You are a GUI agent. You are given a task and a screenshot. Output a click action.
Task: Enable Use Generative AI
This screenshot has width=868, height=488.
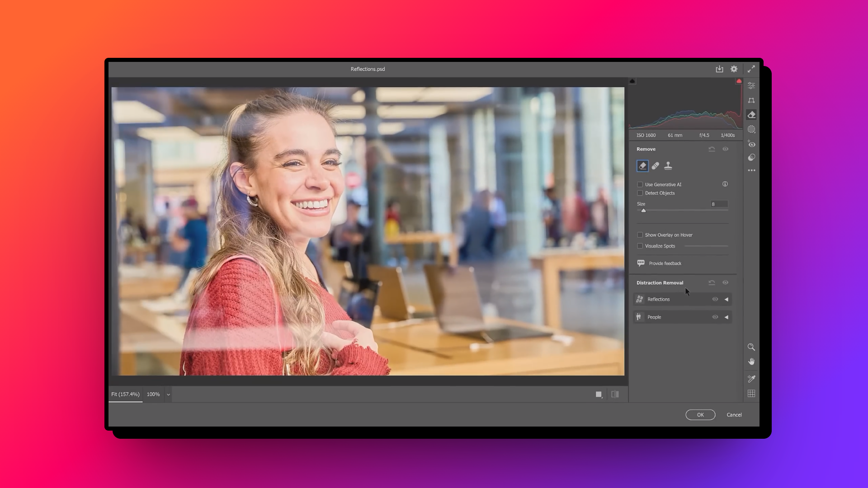[640, 184]
